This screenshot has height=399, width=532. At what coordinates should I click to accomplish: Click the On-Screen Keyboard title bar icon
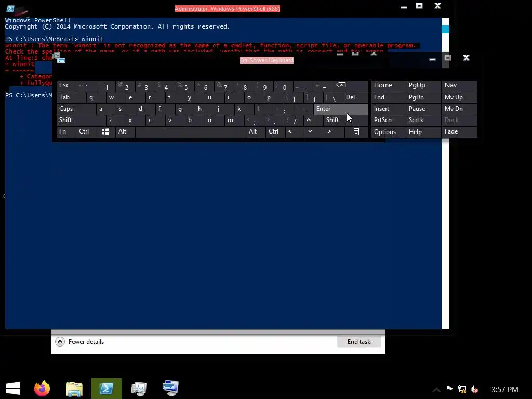coord(61,60)
